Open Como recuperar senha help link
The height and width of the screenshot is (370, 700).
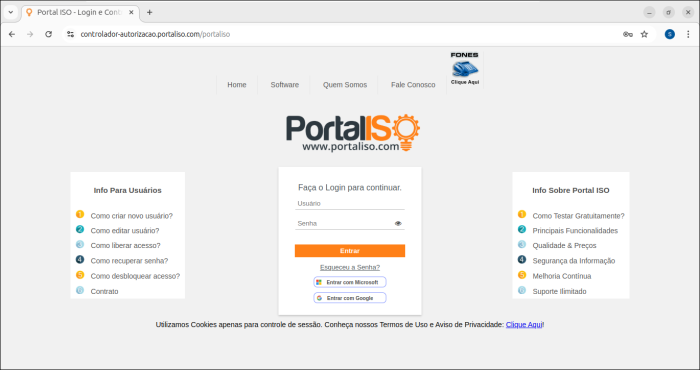pyautogui.click(x=129, y=261)
